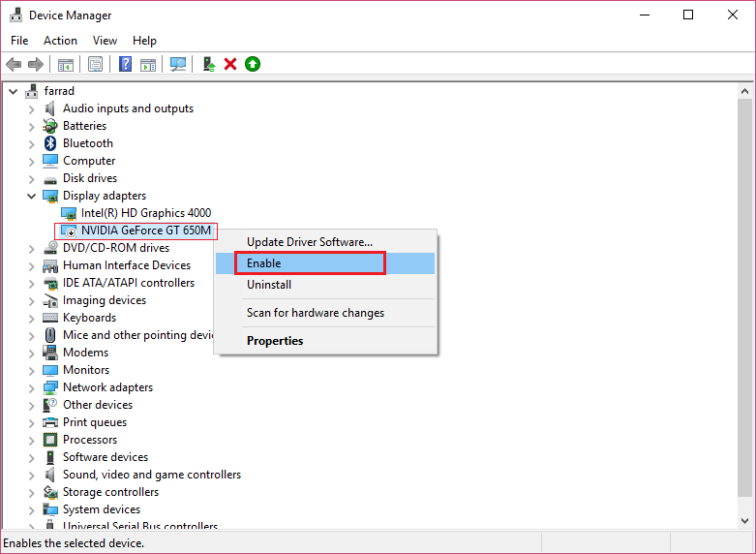Click the Back arrow toolbar icon
The height and width of the screenshot is (554, 756).
pyautogui.click(x=14, y=64)
